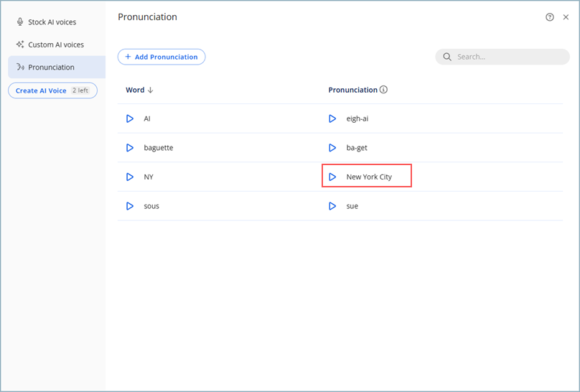Select the New York City pronunciation text
Viewport: 580px width, 392px height.
tap(369, 177)
